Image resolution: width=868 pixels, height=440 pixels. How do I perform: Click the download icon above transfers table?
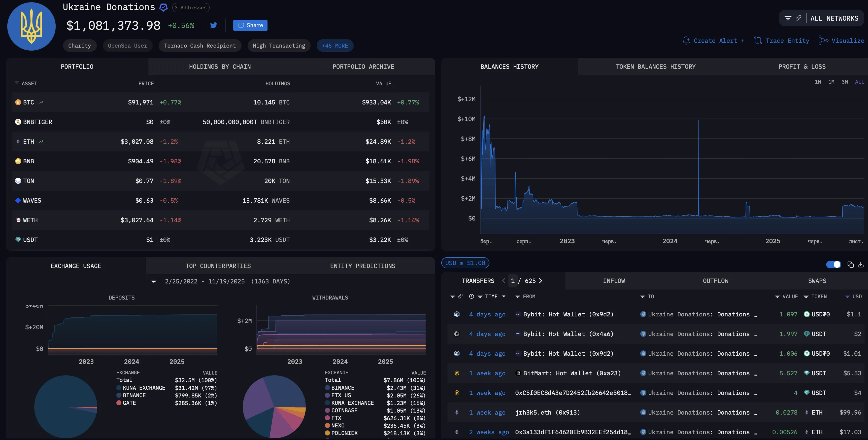click(x=861, y=265)
